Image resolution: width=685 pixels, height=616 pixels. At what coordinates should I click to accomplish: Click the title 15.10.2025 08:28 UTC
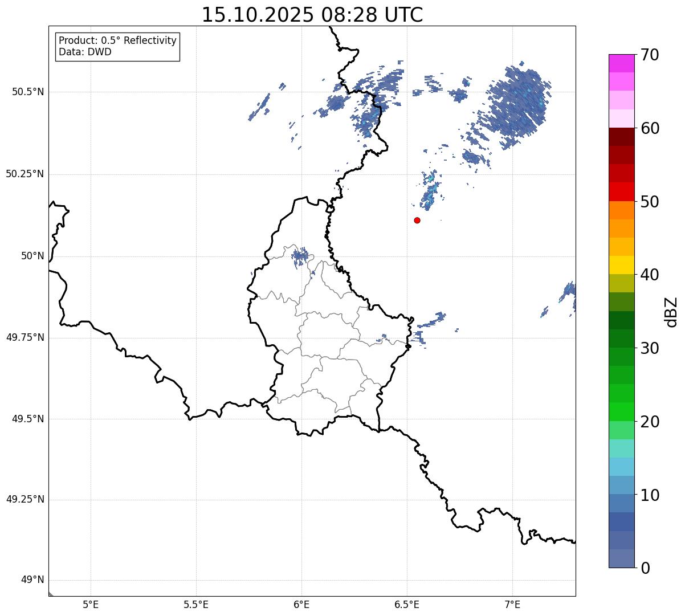coord(312,15)
